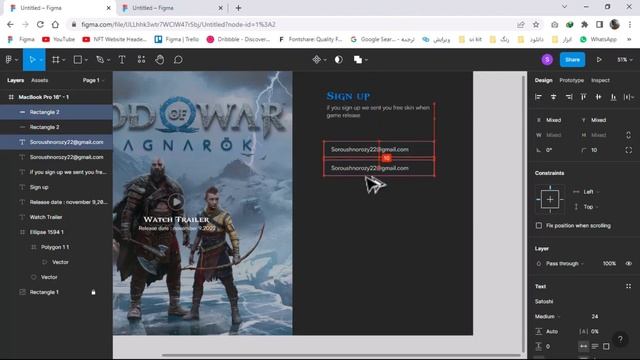Set text fixed size resizing

pyautogui.click(x=606, y=347)
